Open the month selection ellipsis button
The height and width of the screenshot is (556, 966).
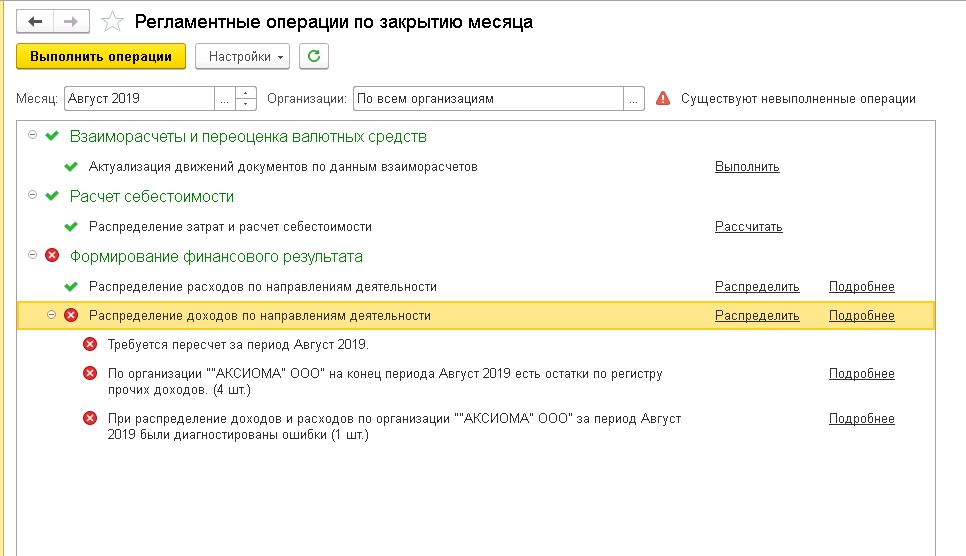click(225, 99)
